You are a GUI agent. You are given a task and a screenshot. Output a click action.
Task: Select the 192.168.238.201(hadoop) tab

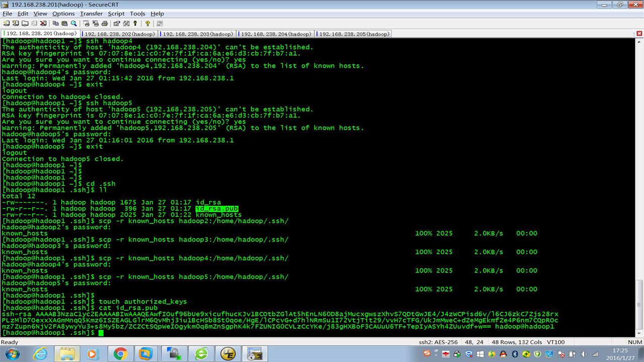pyautogui.click(x=40, y=34)
